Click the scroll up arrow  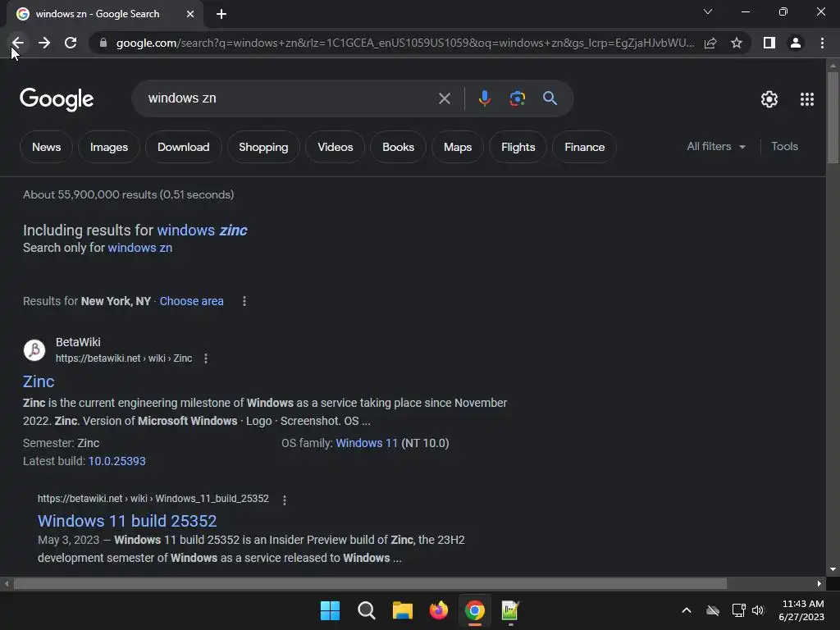click(833, 66)
